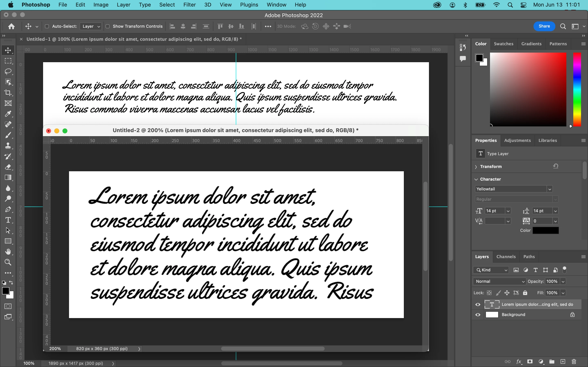Viewport: 588px width, 367px height.
Task: Select the Lasso tool
Action: pos(8,71)
